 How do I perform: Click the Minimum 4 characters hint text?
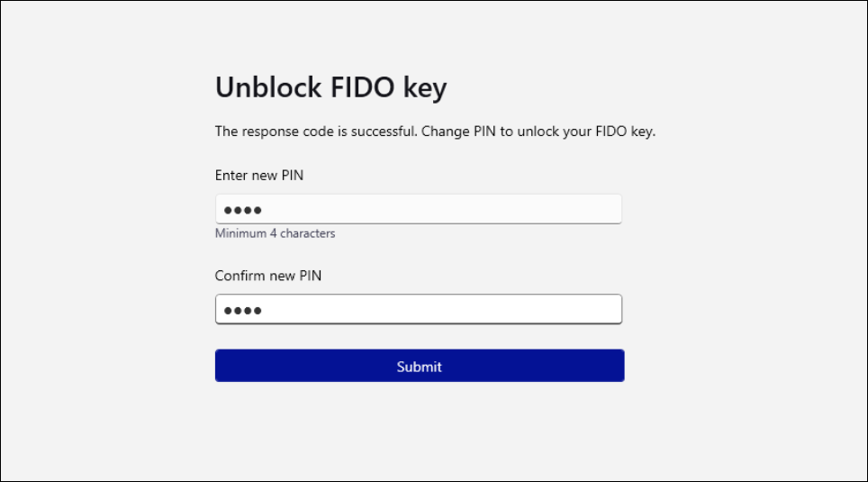[x=275, y=233]
